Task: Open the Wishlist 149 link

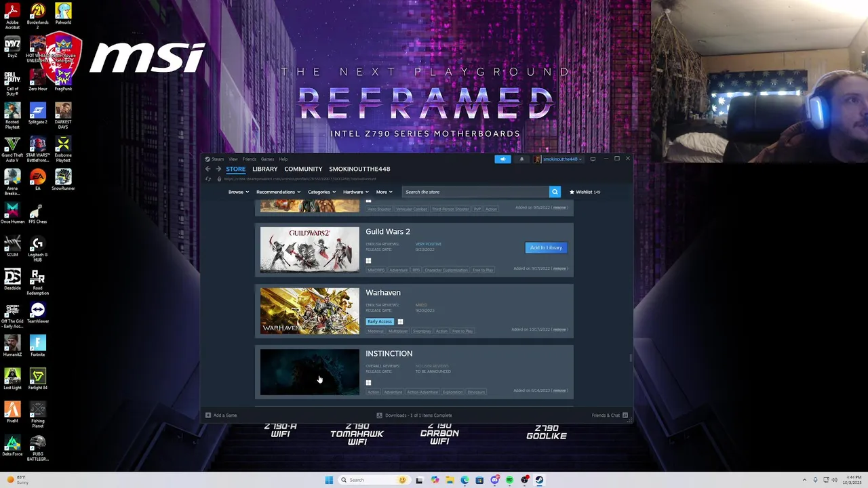Action: coord(585,192)
